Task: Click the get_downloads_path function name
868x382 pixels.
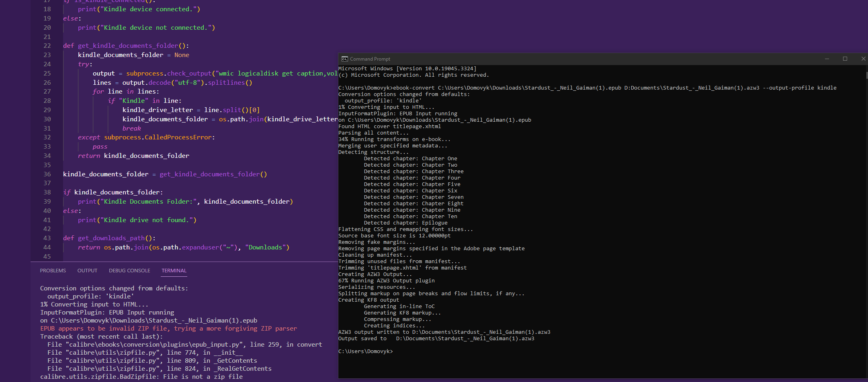Action: (x=111, y=238)
